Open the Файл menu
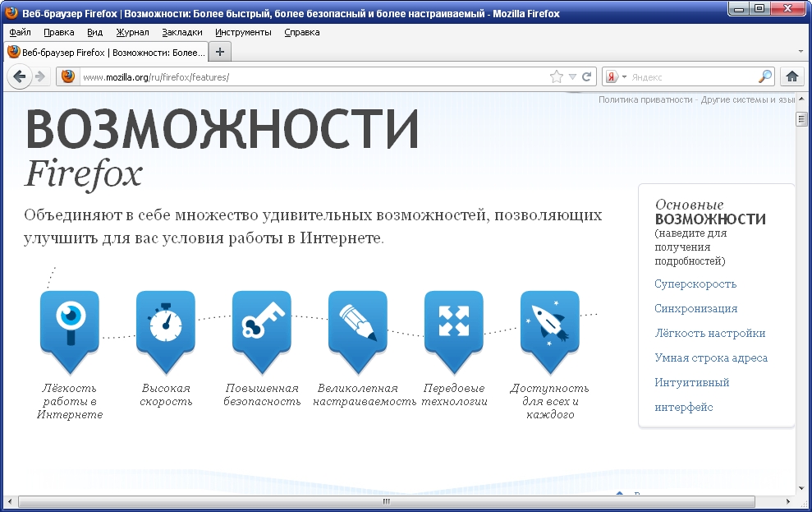 (20, 32)
